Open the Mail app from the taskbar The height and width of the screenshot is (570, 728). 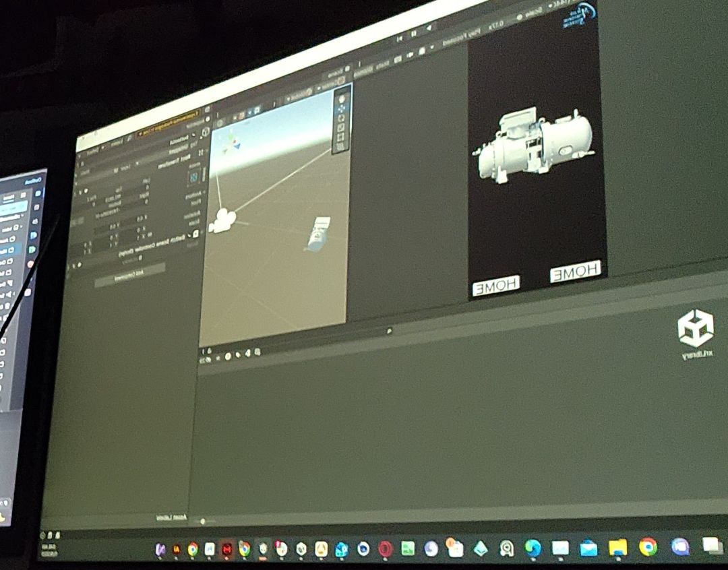coord(588,548)
